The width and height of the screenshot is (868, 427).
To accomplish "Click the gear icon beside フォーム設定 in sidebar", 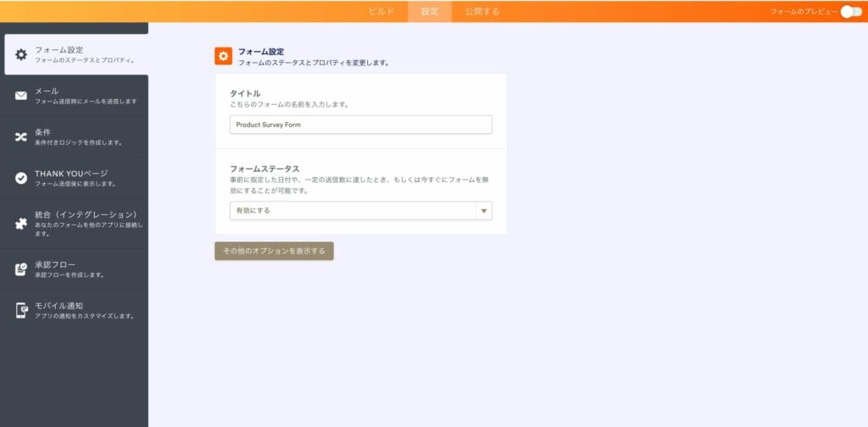I will click(x=21, y=55).
